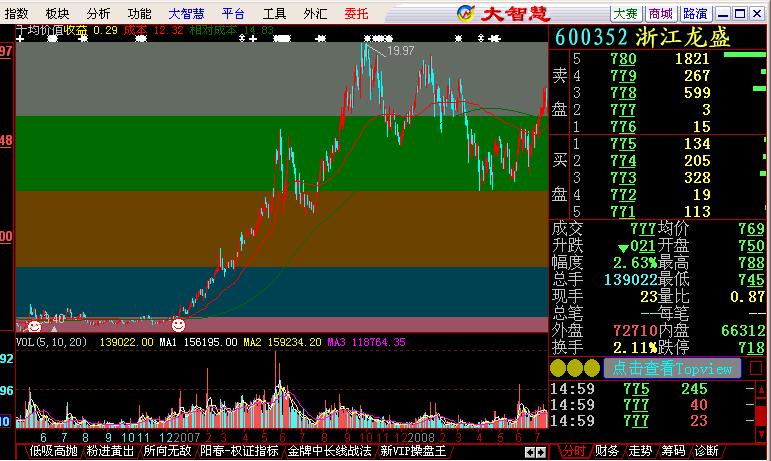Click the first yellow circle indicator
Image resolution: width=771 pixels, height=461 pixels.
[558, 368]
